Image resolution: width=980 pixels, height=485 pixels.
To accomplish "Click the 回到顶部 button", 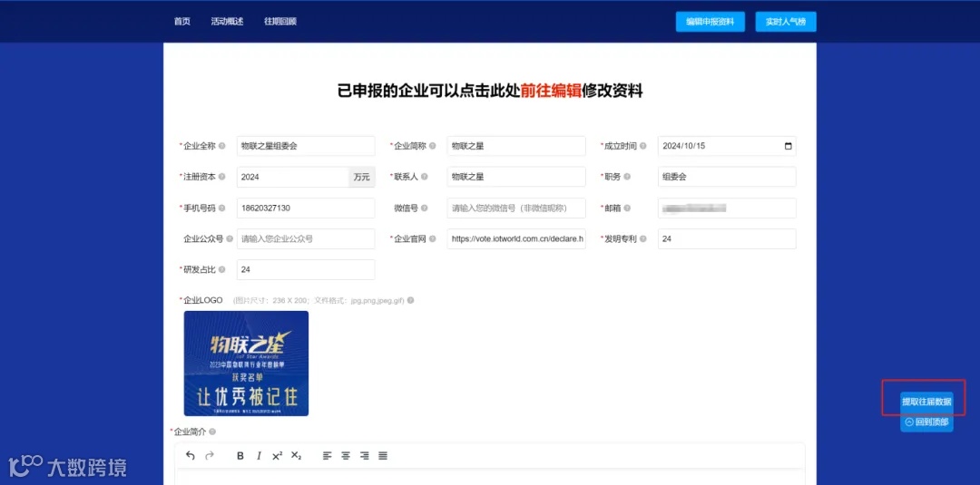I will [x=926, y=422].
